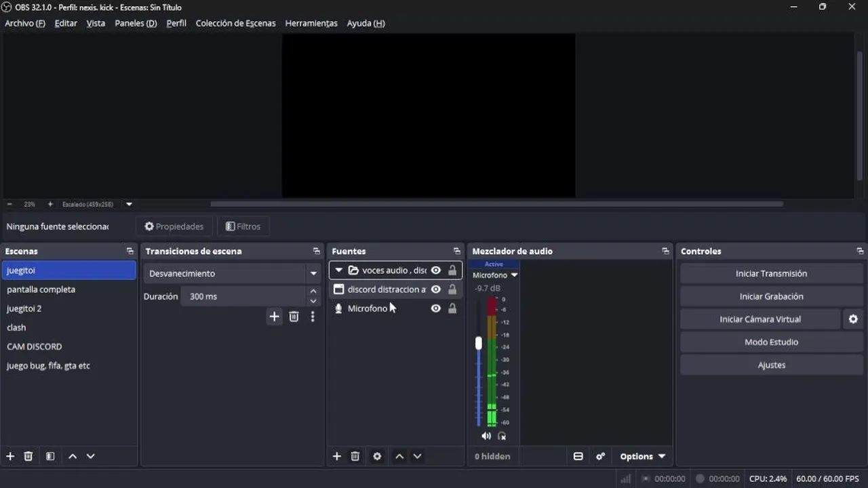Open the preview Escalado scaling dropdown
Screen dimensions: 868x488
129,204
